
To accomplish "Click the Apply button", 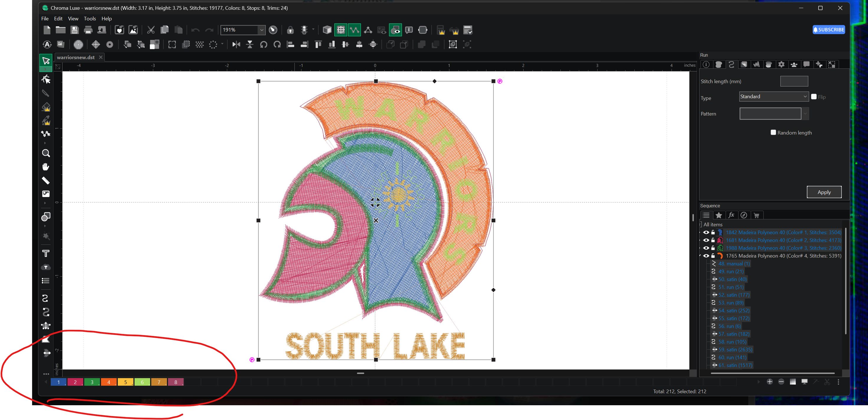I will [x=824, y=192].
